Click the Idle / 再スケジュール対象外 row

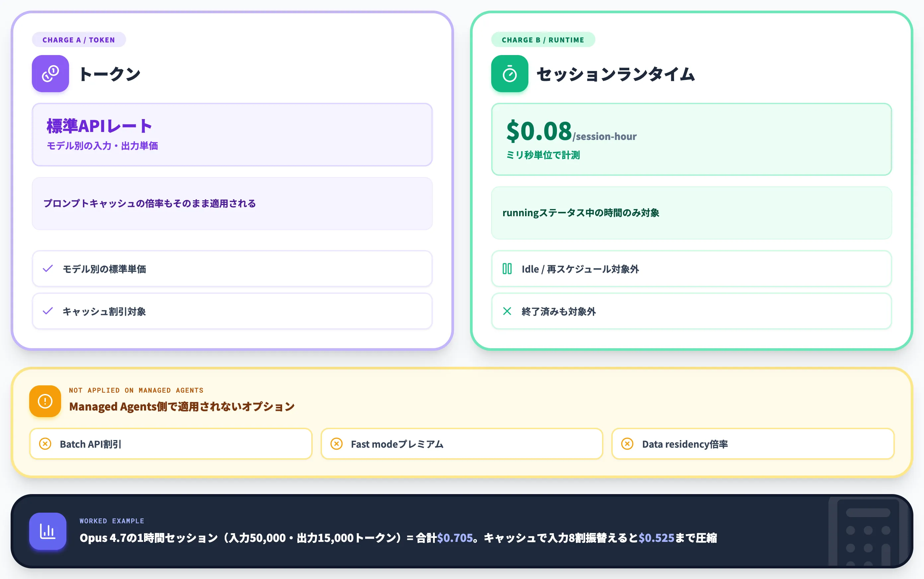click(691, 268)
